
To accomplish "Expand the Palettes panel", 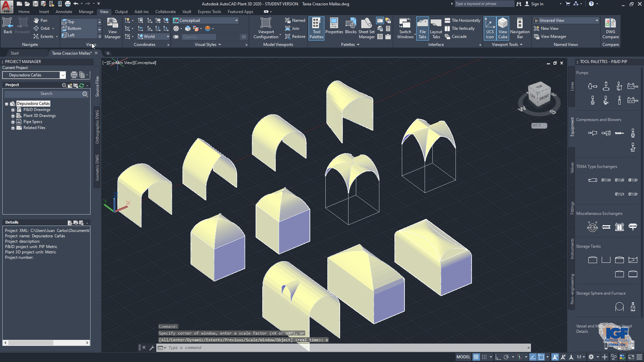I will coord(350,45).
